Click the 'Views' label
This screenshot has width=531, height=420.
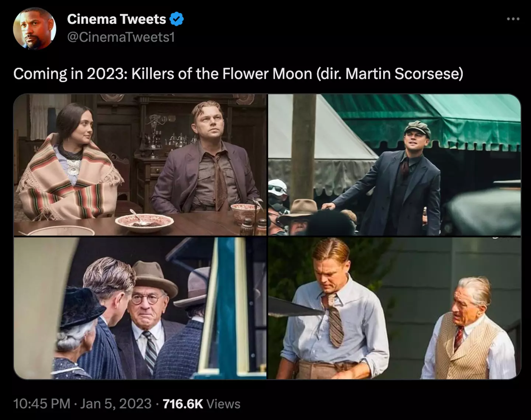tap(223, 404)
